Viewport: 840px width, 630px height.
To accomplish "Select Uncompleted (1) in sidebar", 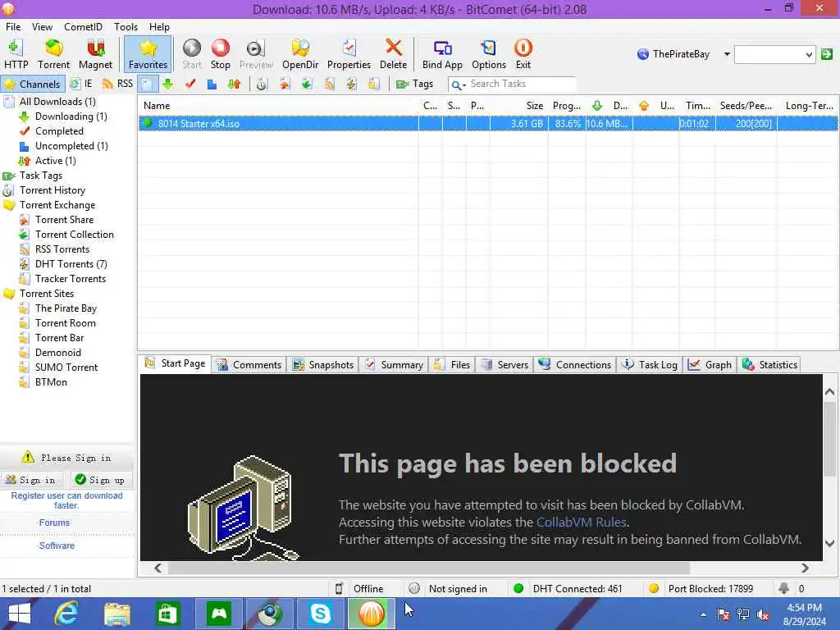I will tap(71, 146).
